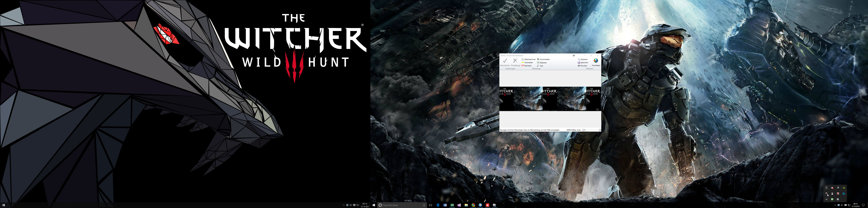Click the Cortana microphone icon
Image resolution: width=868 pixels, height=208 pixels.
[x=424, y=205]
